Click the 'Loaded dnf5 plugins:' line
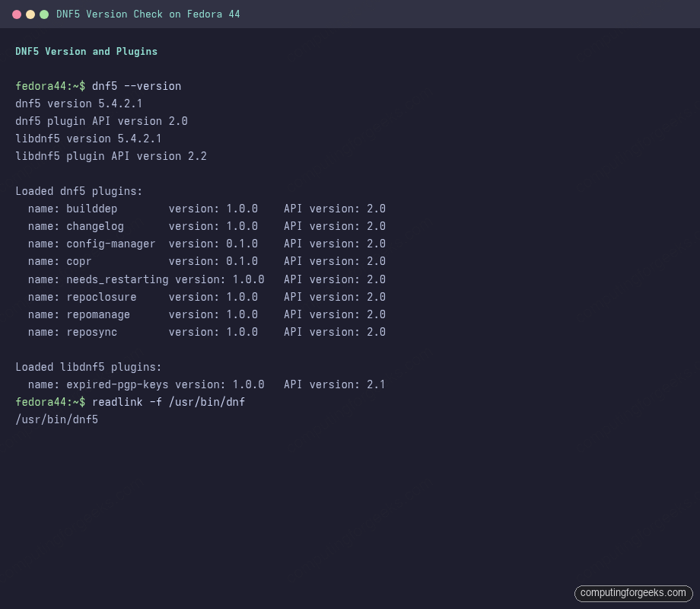This screenshot has height=609, width=700. pos(78,191)
